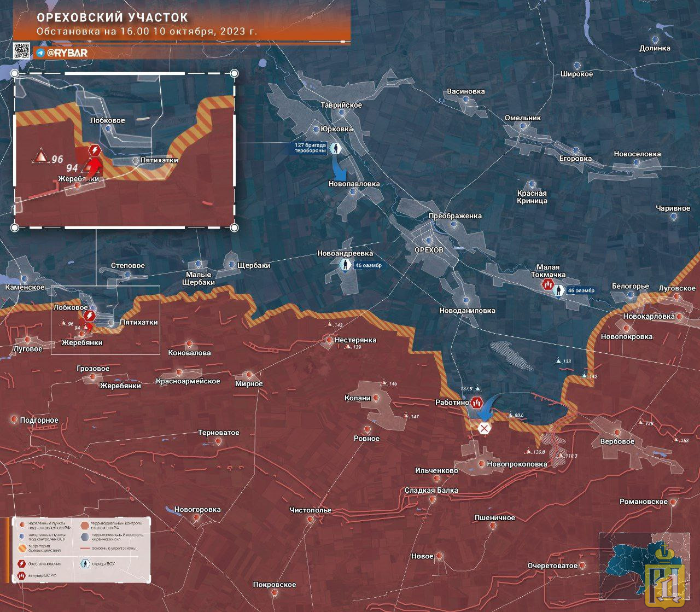The height and width of the screenshot is (612, 700).
Task: Click the отряды ВСУ legend icon
Action: point(85,564)
